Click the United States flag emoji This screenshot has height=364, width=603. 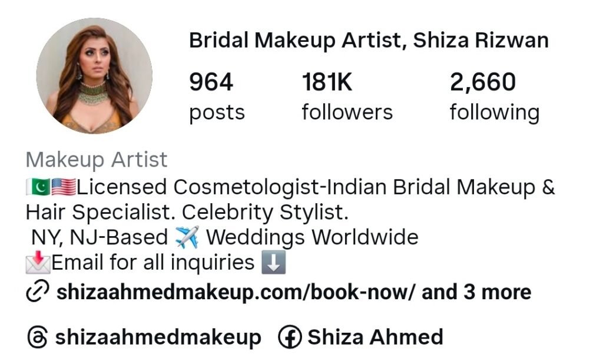coord(64,187)
